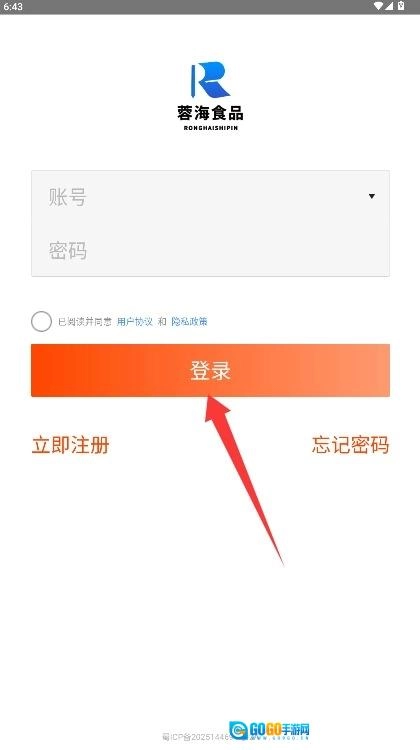Click the blue R logo icon
Image resolution: width=420 pixels, height=750 pixels.
click(x=210, y=80)
